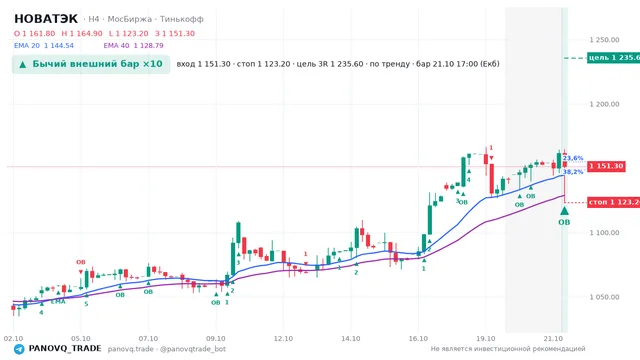Viewport: 640px width, 360px height.
Task: Click the open value "O 1 161.80"
Action: click(x=34, y=33)
